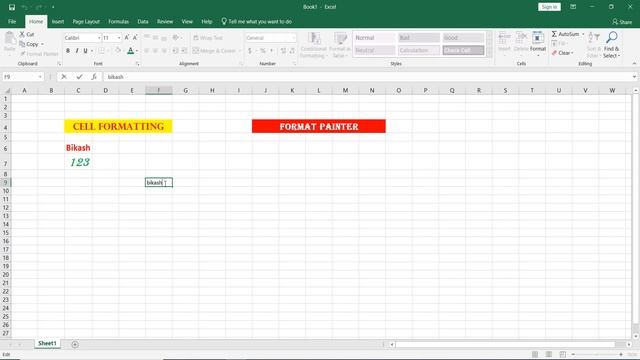This screenshot has height=360, width=640.
Task: Copy the selection from the Clipboard group
Action: click(x=29, y=44)
